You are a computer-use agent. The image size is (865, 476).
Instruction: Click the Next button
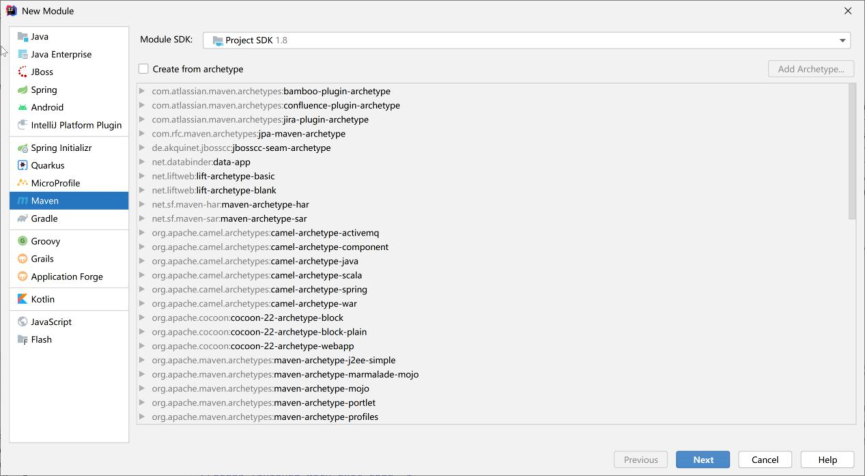click(x=703, y=460)
